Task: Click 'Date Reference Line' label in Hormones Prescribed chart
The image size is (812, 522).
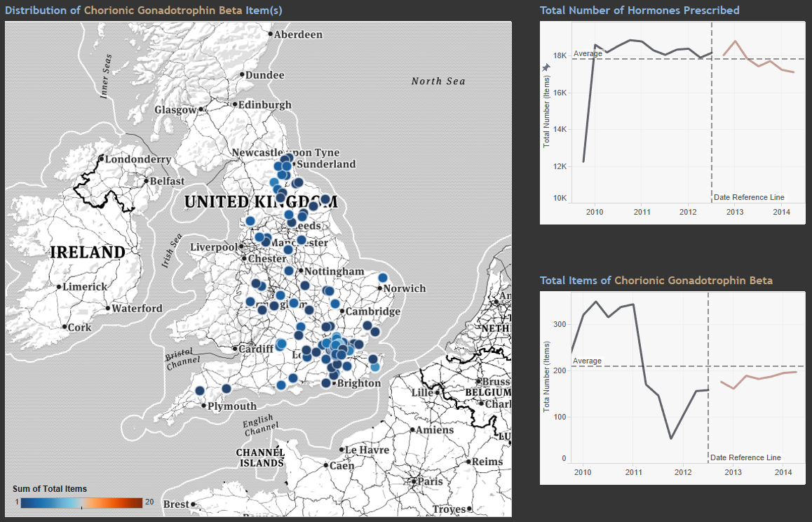Action: click(749, 197)
